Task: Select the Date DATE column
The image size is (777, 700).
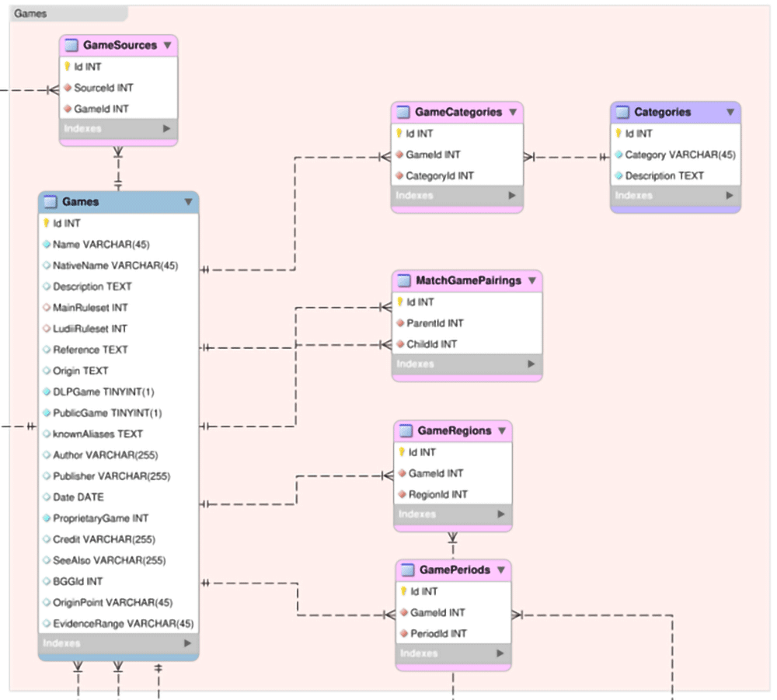Action: pyautogui.click(x=118, y=497)
